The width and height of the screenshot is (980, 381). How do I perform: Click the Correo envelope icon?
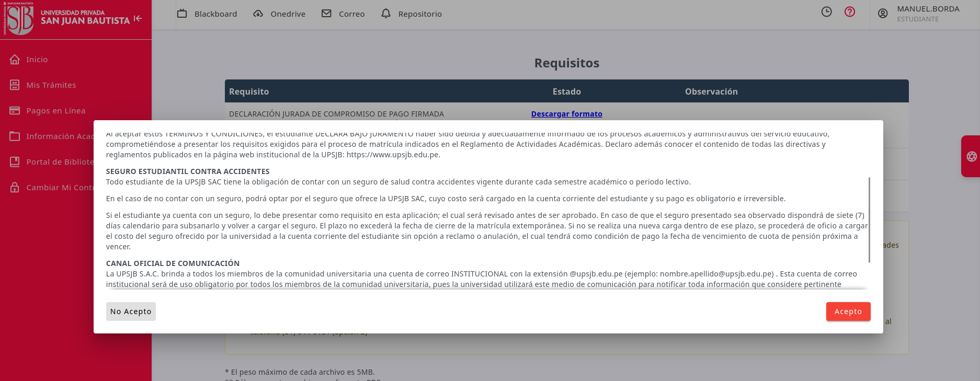tap(326, 14)
